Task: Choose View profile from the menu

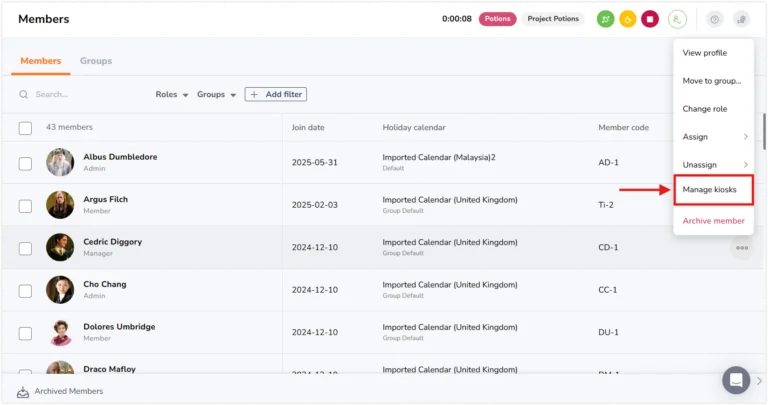Action: [x=704, y=53]
